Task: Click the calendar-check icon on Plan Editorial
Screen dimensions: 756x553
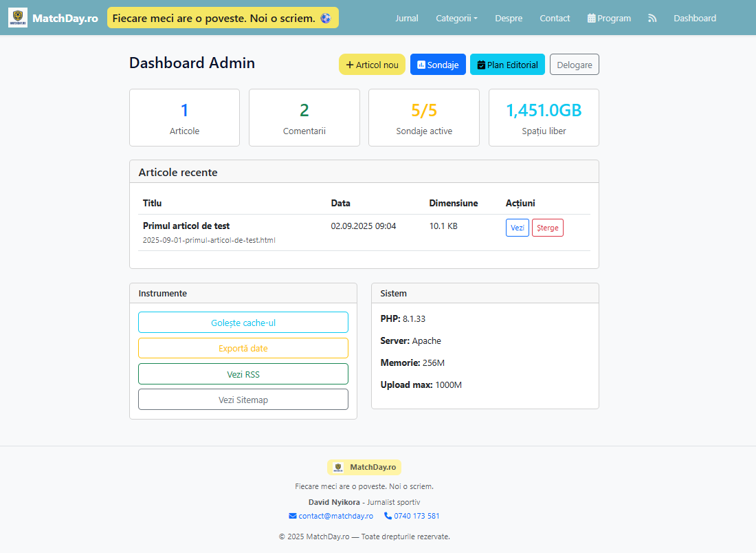Action: (481, 65)
